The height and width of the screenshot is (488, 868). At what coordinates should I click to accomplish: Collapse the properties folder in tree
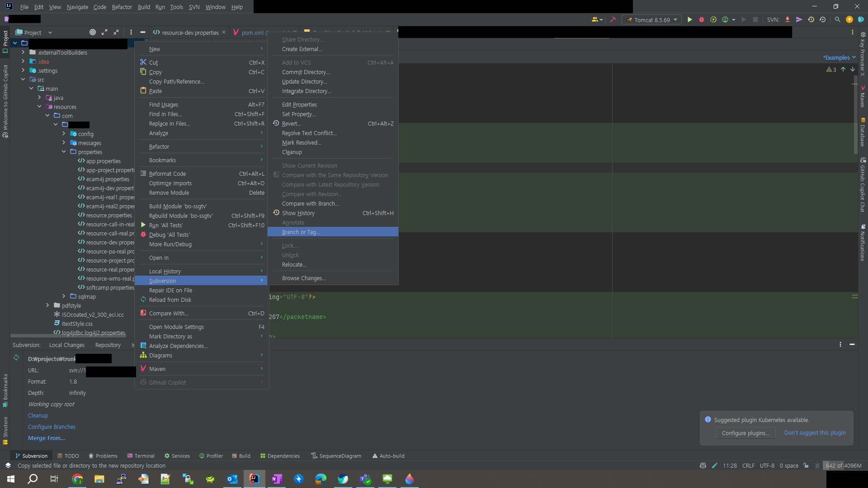64,152
